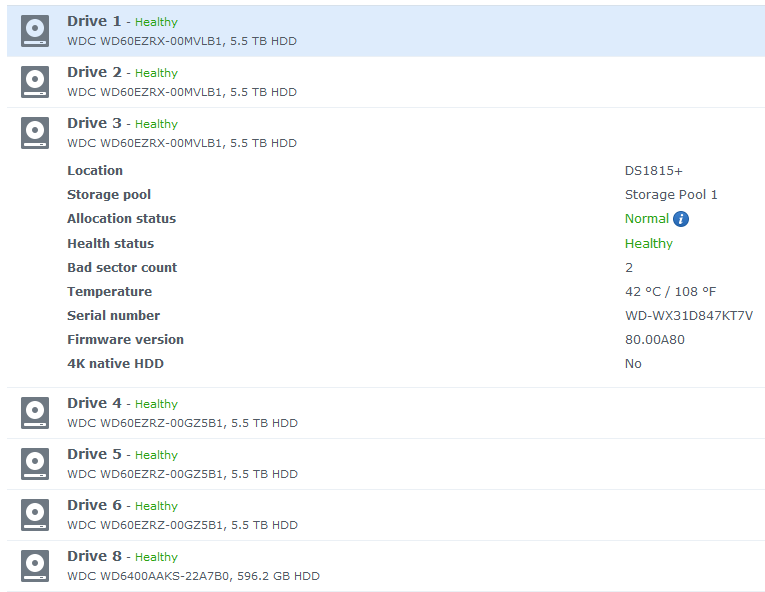Click the Firmware version label
This screenshot has width=765, height=592.
[125, 339]
